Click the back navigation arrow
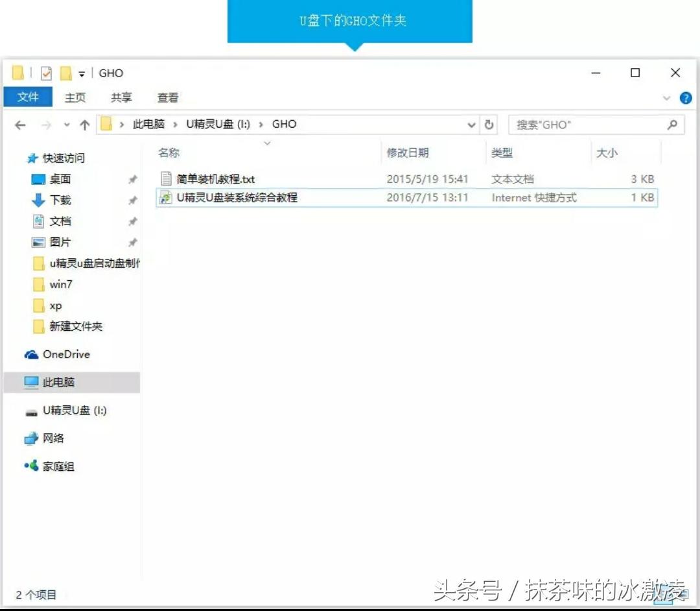The width and height of the screenshot is (700, 611). point(19,124)
